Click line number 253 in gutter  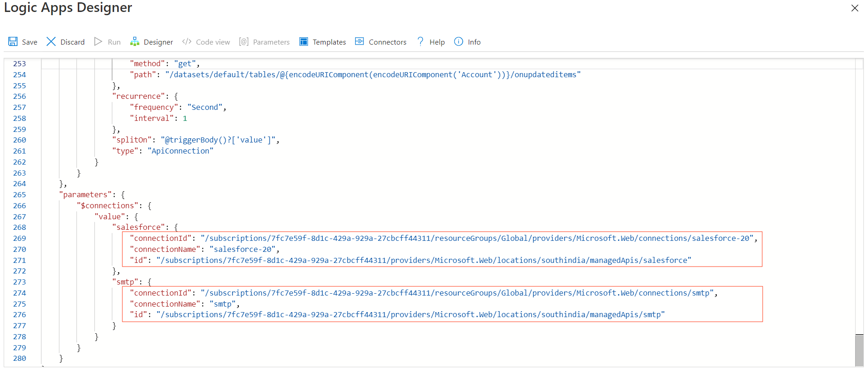(19, 63)
